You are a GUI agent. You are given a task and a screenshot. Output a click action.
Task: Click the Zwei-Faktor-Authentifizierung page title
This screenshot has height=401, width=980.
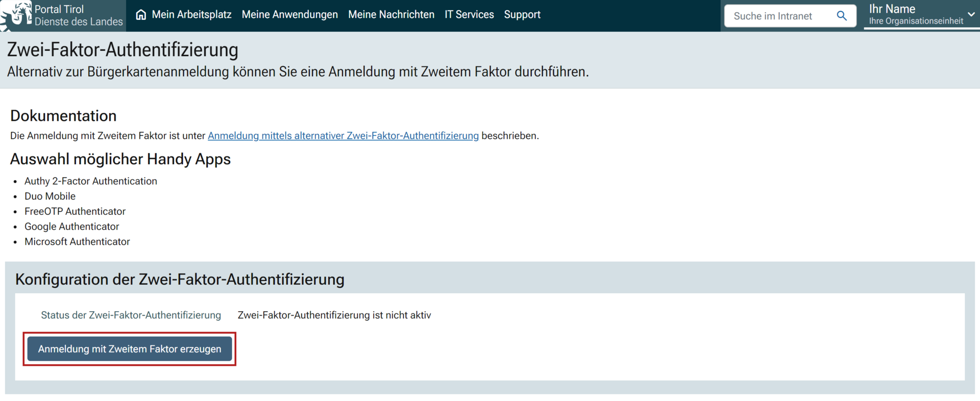[122, 49]
